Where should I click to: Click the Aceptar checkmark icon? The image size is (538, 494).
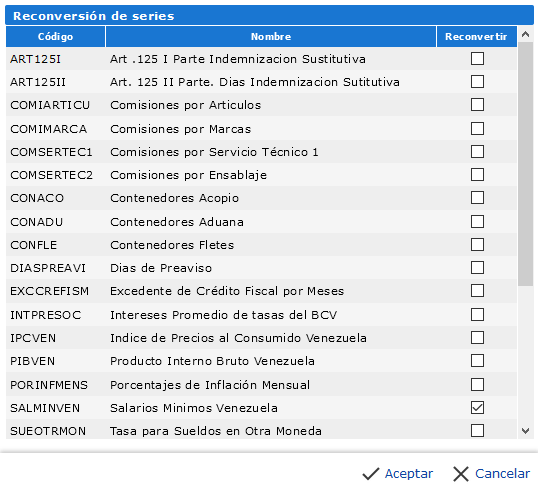click(x=371, y=474)
